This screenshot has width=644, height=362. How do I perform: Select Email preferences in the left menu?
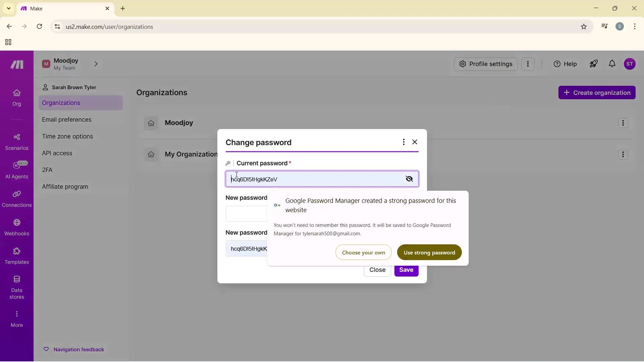tap(67, 120)
